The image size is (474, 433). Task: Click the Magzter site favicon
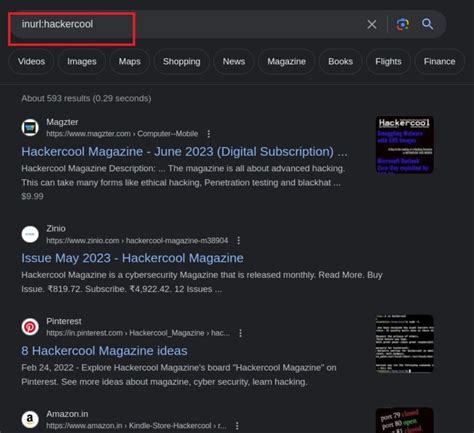pos(30,128)
